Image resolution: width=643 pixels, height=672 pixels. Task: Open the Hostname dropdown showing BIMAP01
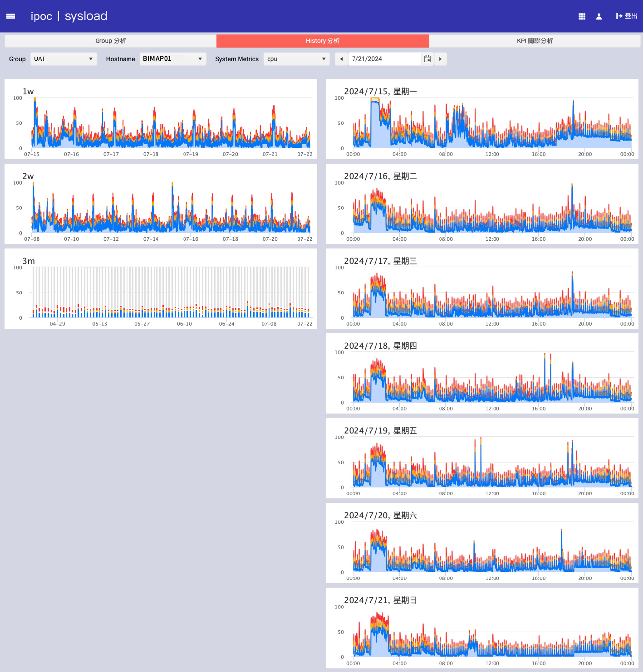click(173, 59)
